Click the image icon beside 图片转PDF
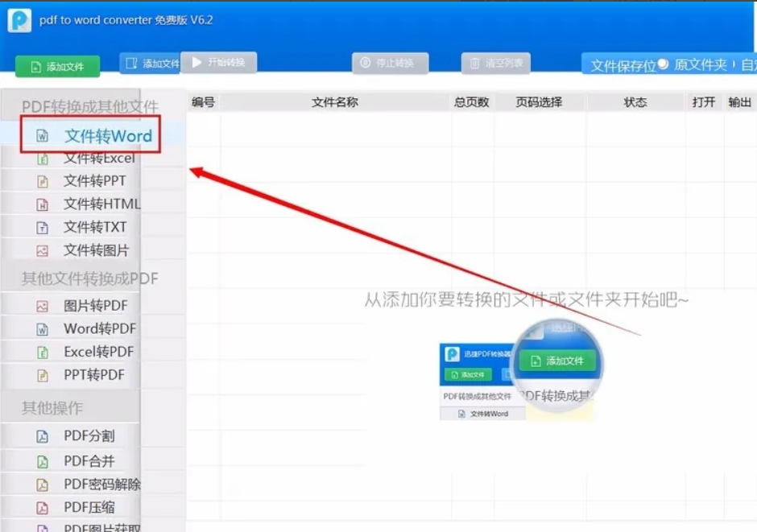757x532 pixels. point(43,306)
